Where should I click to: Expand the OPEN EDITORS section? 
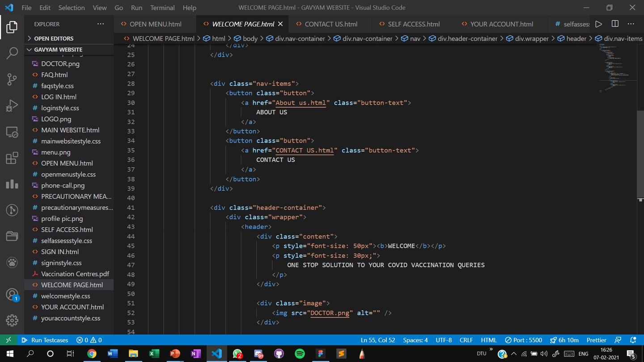click(69, 38)
